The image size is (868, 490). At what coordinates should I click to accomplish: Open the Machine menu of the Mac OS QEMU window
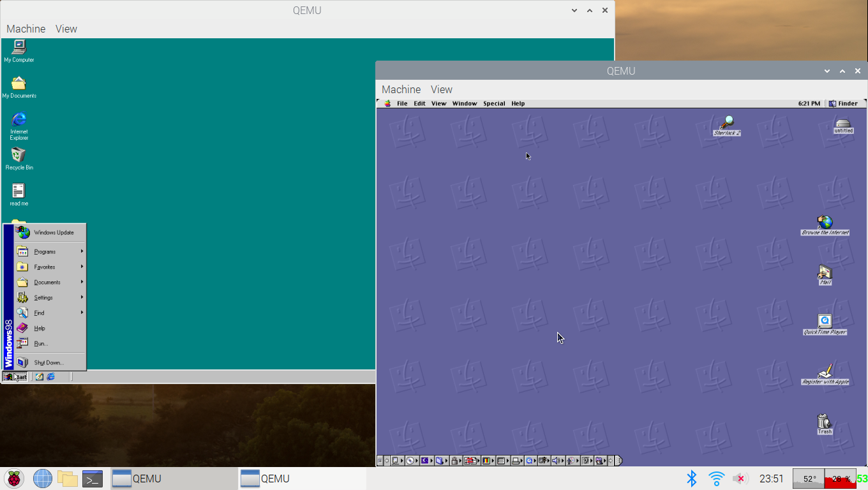point(401,89)
